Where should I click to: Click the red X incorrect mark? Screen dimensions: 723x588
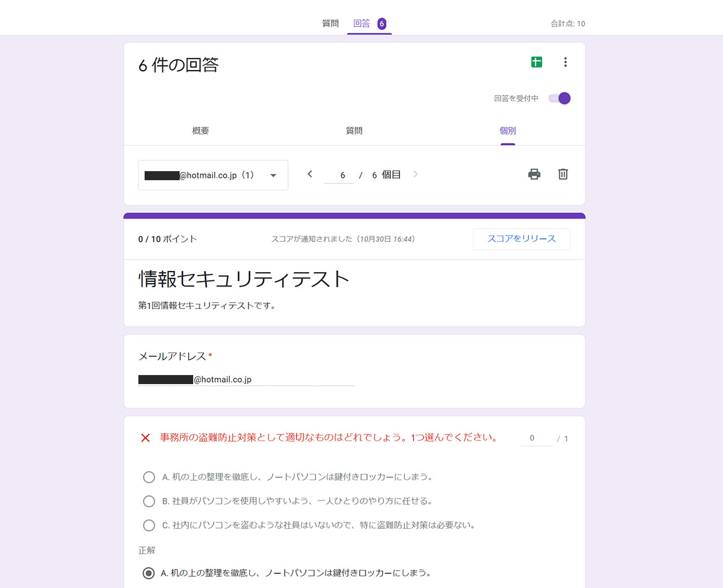pyautogui.click(x=145, y=438)
